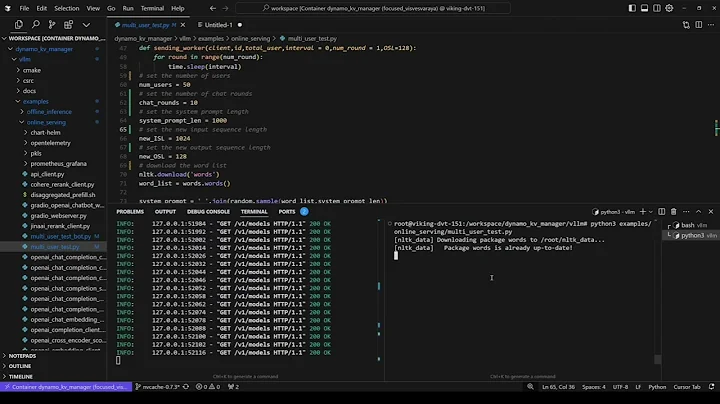
Task: Close the bottom panel
Action: pyautogui.click(x=711, y=212)
